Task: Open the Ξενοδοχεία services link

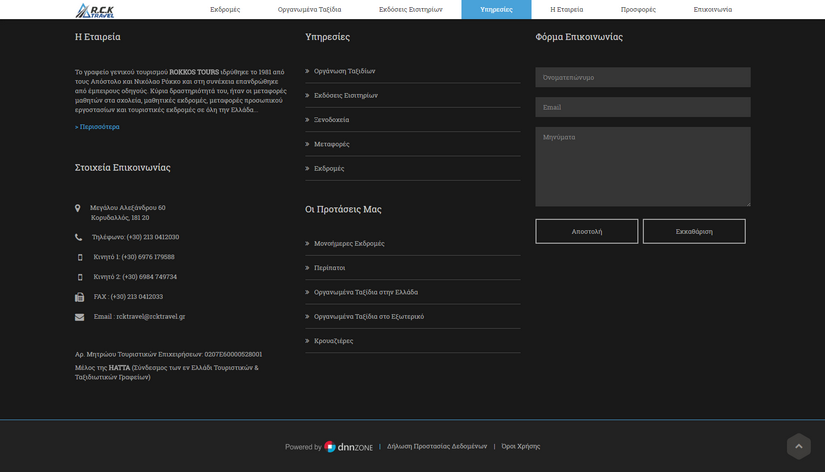Action: tap(331, 120)
